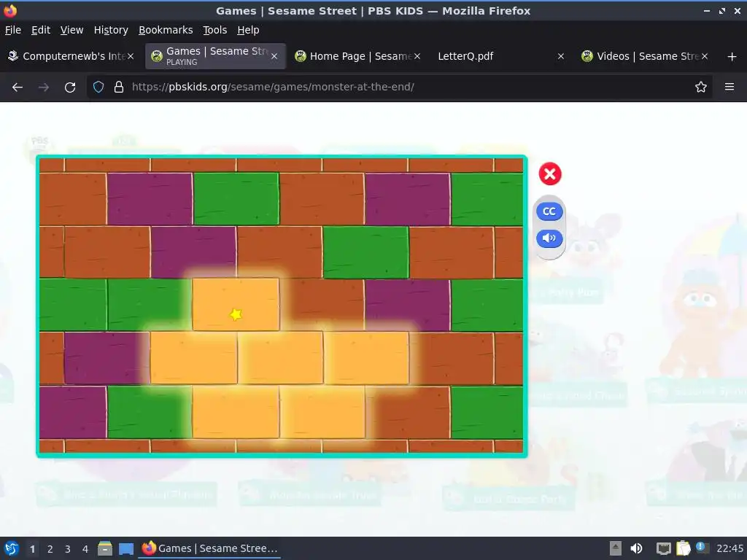Select the Firefox Games window taskbar button
Image resolution: width=747 pixels, height=560 pixels.
[x=209, y=548]
